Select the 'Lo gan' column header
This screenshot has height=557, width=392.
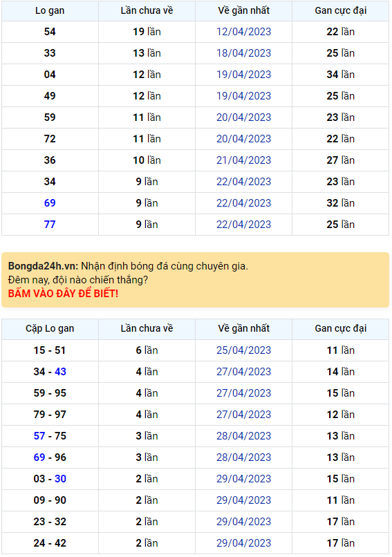point(50,10)
